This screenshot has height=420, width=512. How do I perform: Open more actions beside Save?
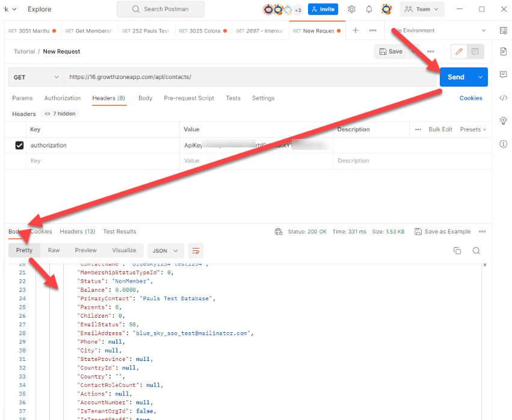coord(431,51)
